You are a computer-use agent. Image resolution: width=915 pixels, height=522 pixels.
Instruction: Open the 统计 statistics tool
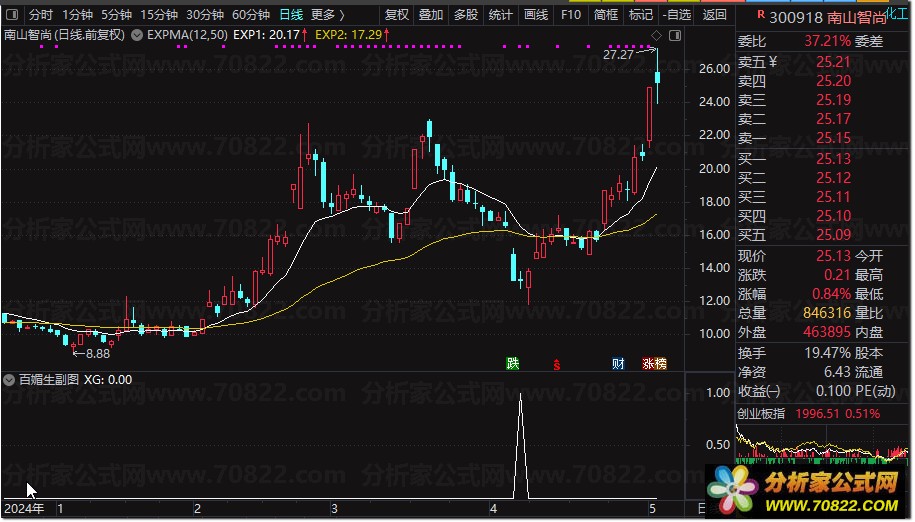click(500, 15)
